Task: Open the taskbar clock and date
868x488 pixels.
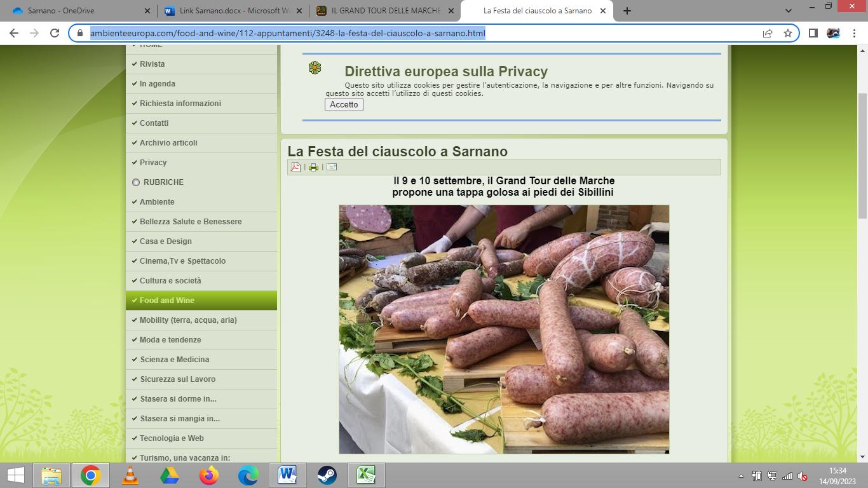Action: (837, 475)
